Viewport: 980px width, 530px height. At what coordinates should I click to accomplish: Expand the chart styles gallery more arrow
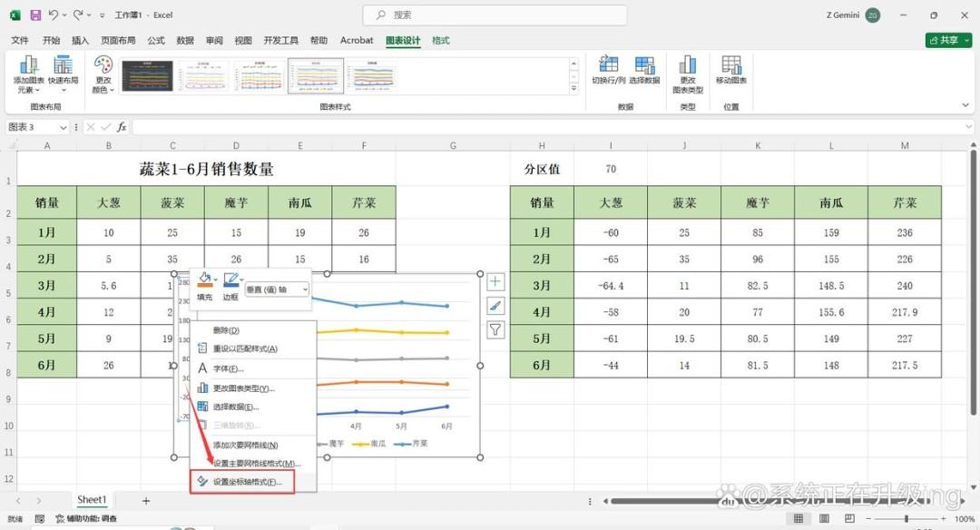click(x=573, y=89)
